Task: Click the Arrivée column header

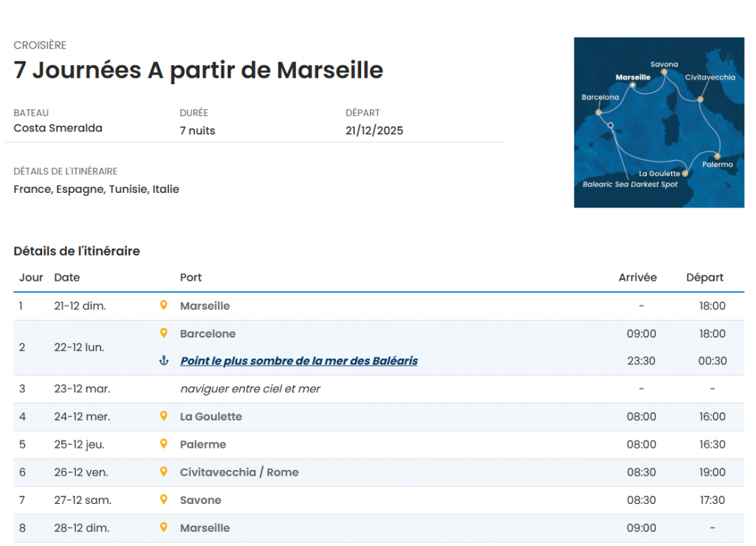Action: point(637,278)
